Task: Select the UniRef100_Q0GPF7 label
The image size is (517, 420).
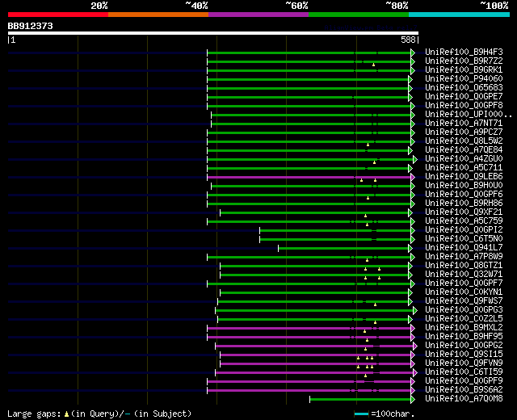Action: [464, 283]
